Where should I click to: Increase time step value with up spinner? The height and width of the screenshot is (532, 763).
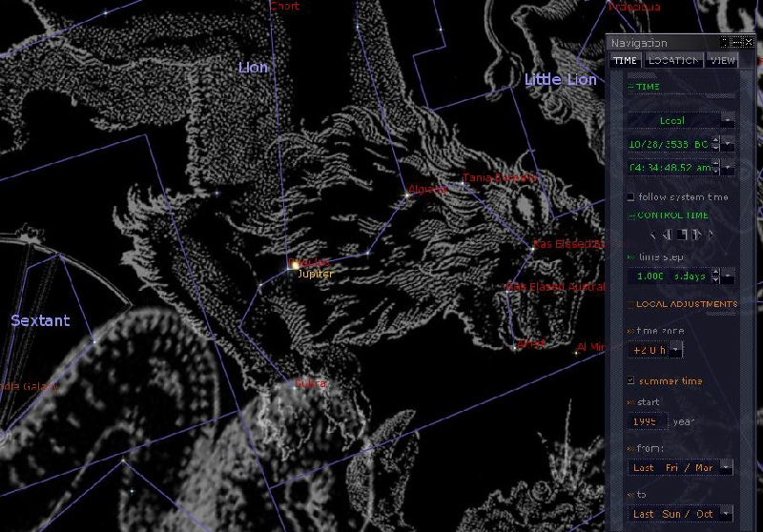pyautogui.click(x=715, y=273)
